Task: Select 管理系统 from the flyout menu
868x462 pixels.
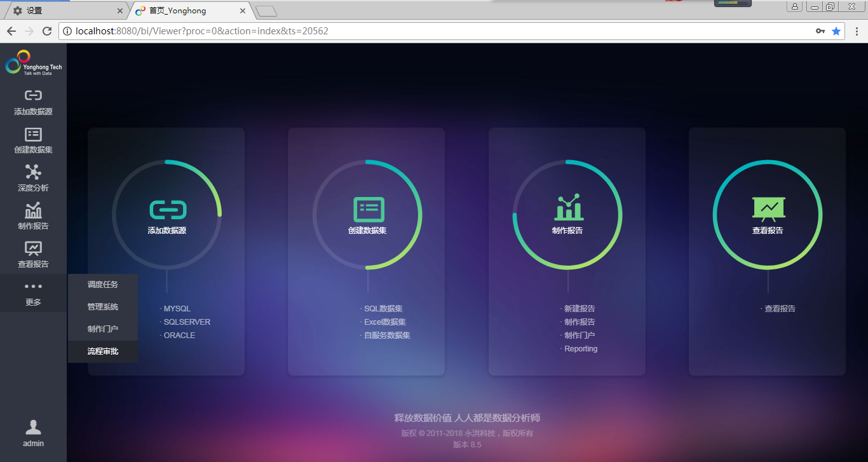Action: click(103, 307)
